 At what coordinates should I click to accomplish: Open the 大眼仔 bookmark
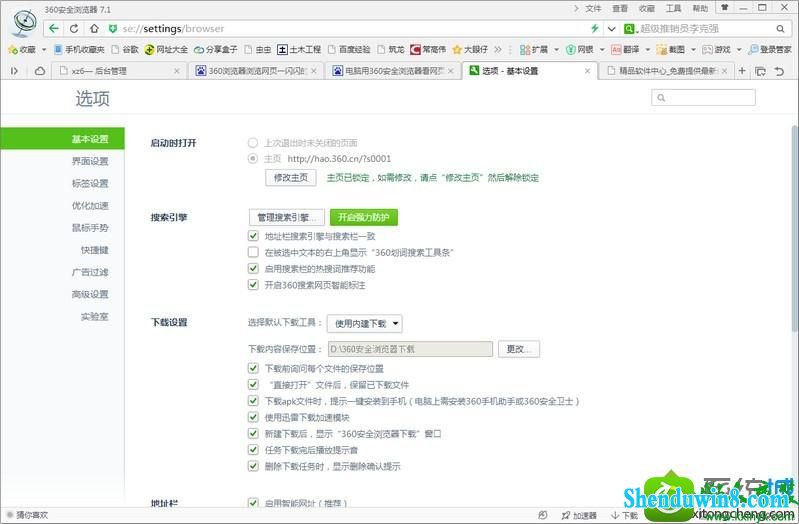[470, 49]
